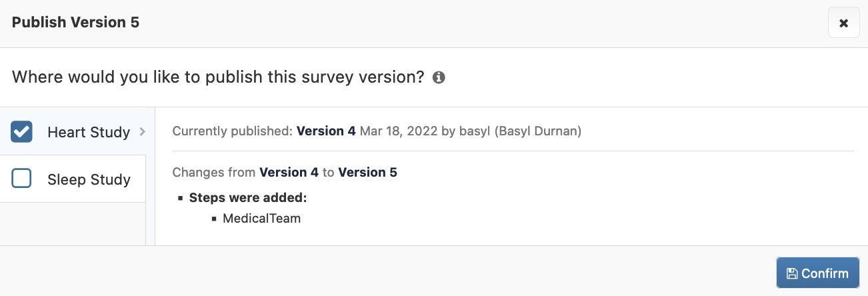Close the Publish Version 5 dialog
Viewport: 868px width, 296px height.
click(843, 23)
